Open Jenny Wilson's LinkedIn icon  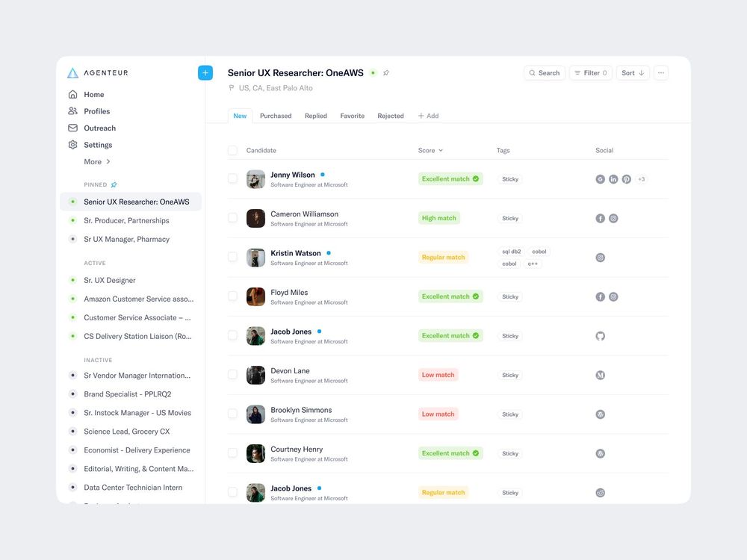pos(613,179)
